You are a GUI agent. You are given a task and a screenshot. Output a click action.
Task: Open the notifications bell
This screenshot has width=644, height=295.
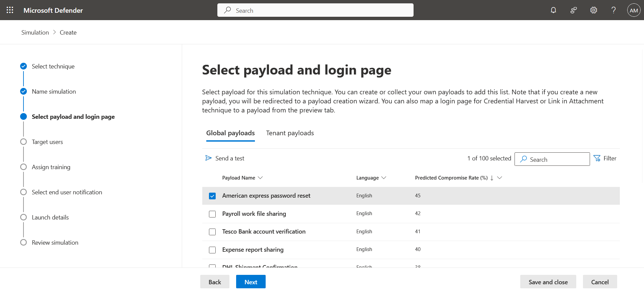point(553,10)
